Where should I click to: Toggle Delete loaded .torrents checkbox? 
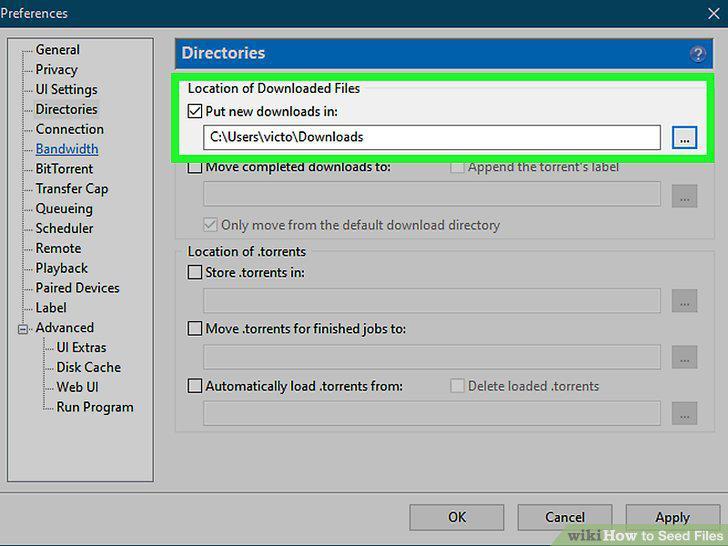457,386
